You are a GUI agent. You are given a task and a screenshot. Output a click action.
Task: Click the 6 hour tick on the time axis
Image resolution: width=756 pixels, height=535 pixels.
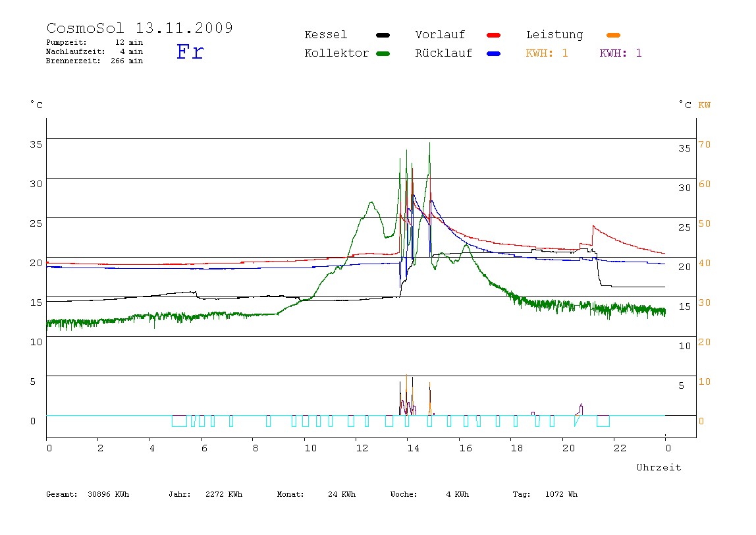204,448
